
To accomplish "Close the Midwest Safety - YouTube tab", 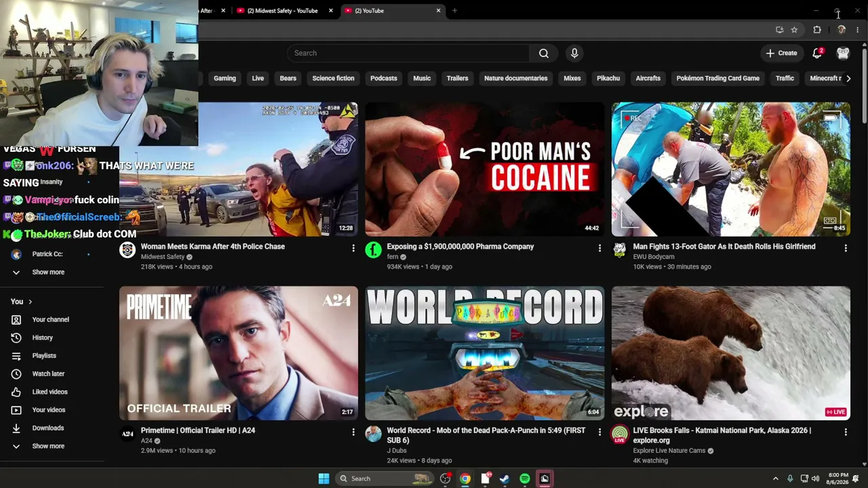I will coord(331,11).
